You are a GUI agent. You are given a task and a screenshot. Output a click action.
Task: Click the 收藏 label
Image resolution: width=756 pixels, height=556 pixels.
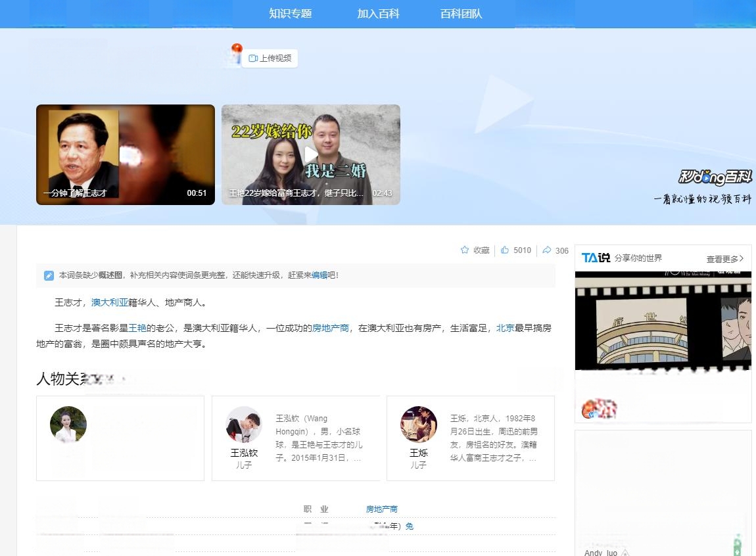coord(481,250)
